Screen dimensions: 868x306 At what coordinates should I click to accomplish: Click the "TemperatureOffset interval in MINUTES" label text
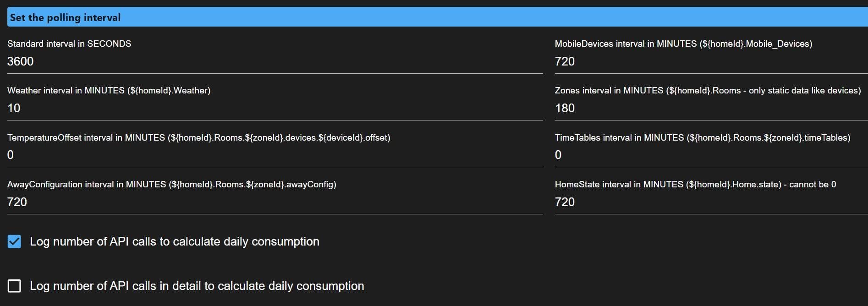(198, 137)
